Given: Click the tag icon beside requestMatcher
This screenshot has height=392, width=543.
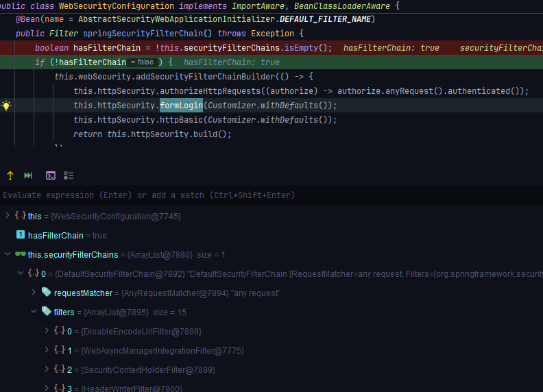Looking at the screenshot, I should tap(46, 293).
